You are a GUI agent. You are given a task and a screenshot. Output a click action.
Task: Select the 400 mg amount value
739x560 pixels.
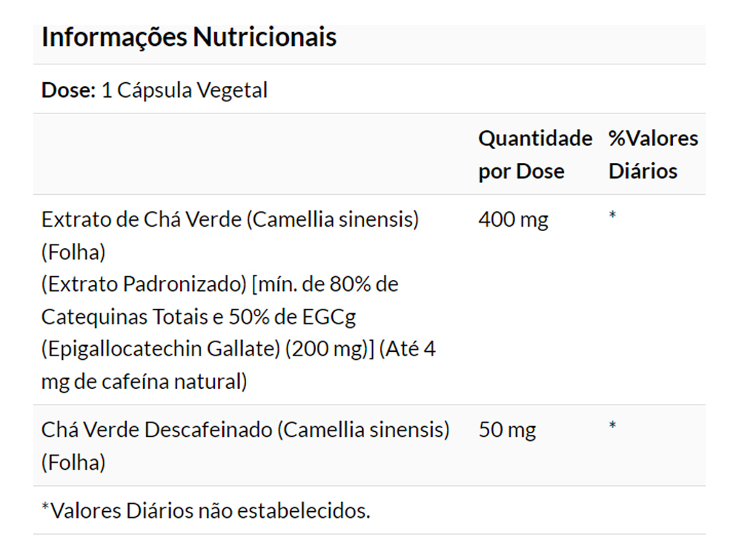click(513, 220)
